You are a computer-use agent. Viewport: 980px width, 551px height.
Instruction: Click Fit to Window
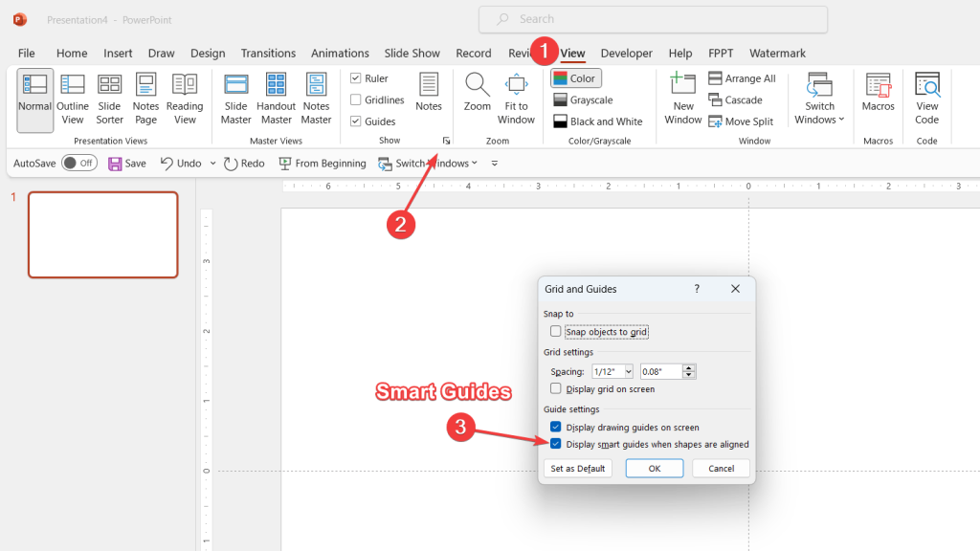coord(516,96)
